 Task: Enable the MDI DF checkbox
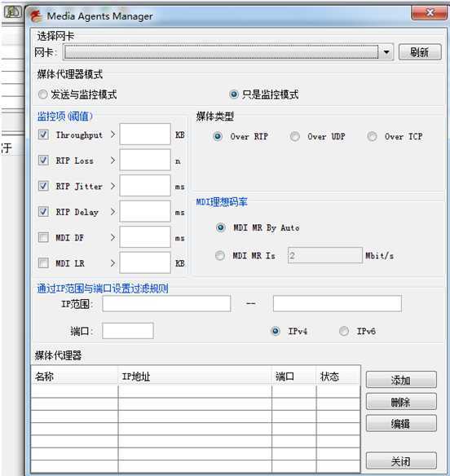point(43,237)
